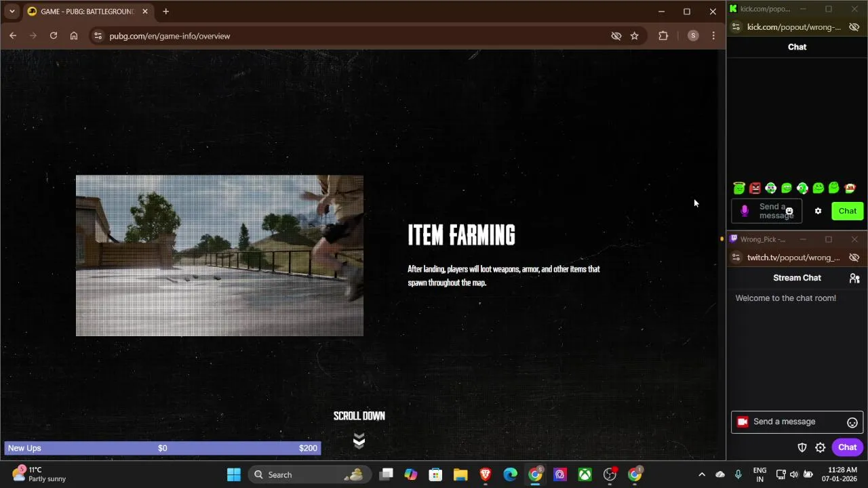This screenshot has width=868, height=488.
Task: Open the Chrome home page button
Action: tap(74, 36)
